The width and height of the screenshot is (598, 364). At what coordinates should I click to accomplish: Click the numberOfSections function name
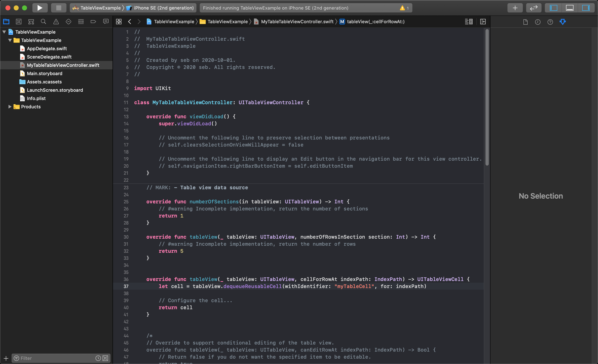tap(214, 202)
